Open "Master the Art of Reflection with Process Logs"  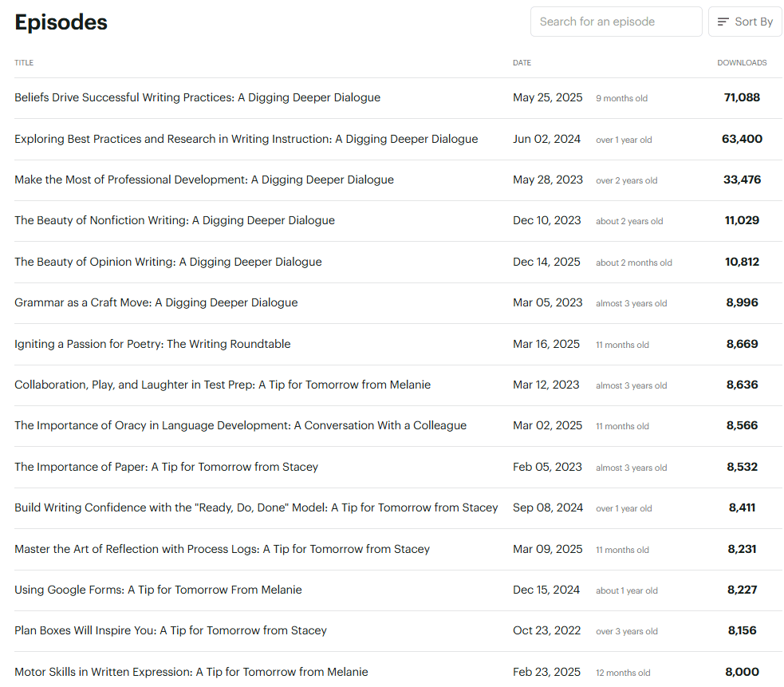click(x=221, y=549)
